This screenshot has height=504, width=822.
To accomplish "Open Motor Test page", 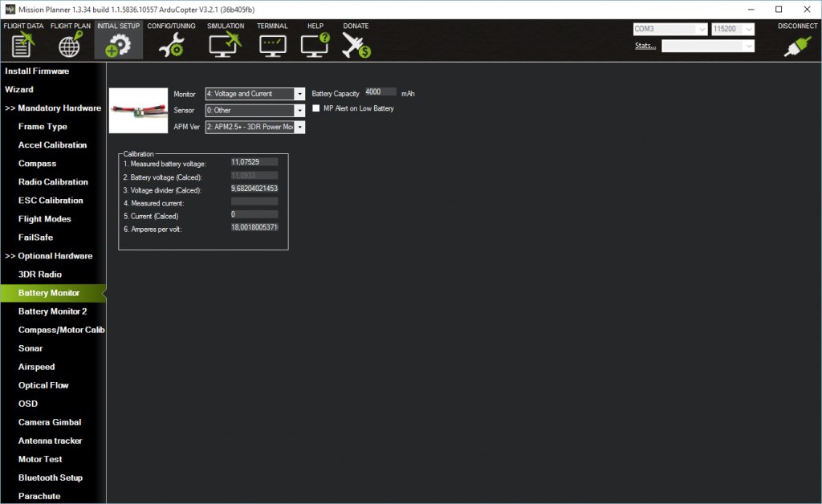I will (x=40, y=459).
